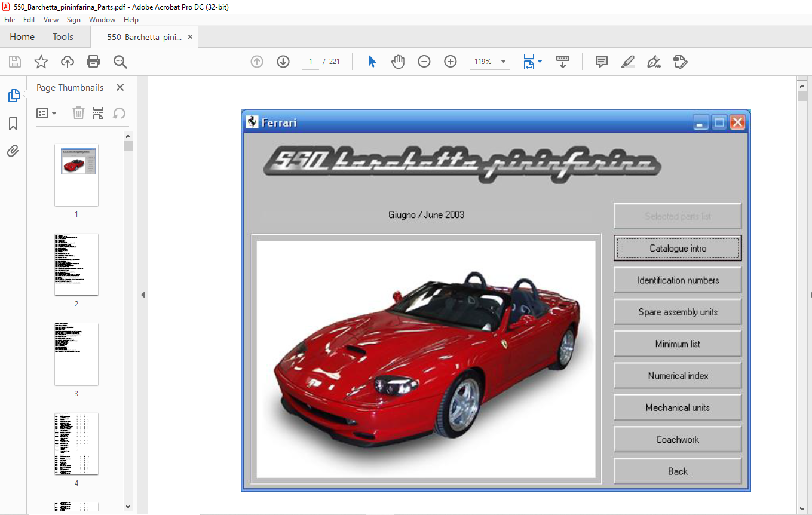Expand the right tools pane arrow
This screenshot has height=515, width=812.
810,295
